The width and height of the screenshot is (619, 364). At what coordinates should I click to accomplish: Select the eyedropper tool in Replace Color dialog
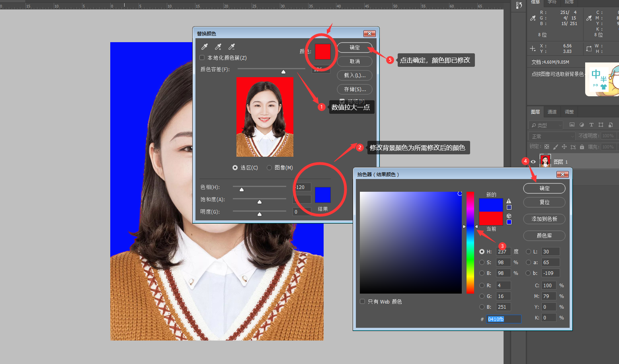(205, 47)
